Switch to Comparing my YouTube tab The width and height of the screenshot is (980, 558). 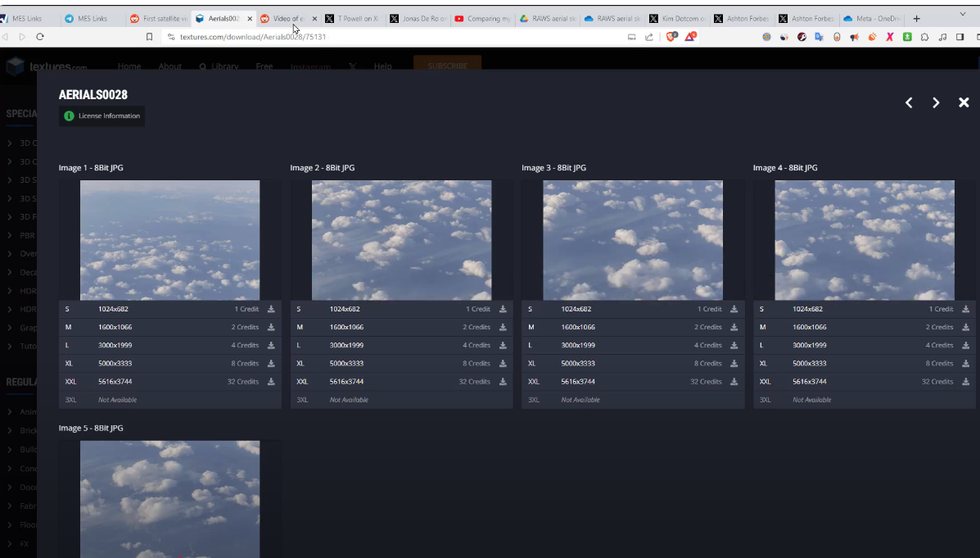[482, 19]
